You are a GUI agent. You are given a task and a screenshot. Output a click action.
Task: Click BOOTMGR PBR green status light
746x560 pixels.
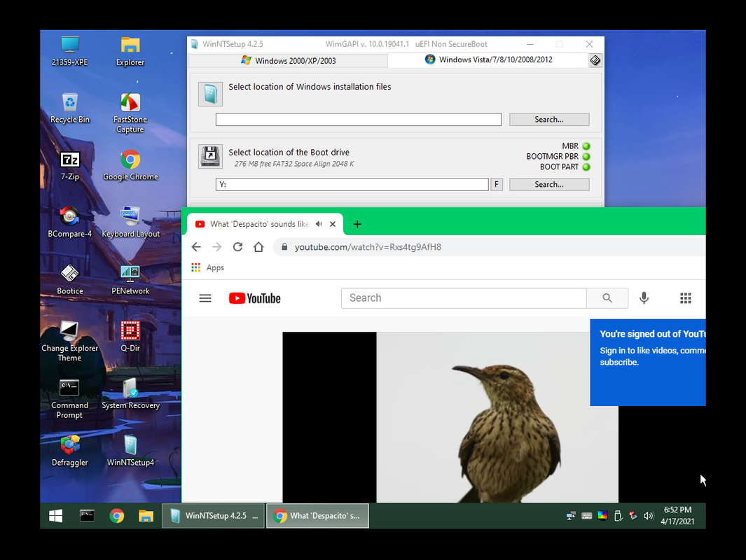tap(586, 156)
